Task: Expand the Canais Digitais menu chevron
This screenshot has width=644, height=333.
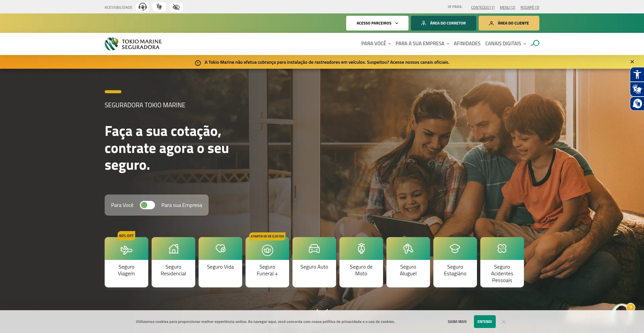Action: [525, 44]
